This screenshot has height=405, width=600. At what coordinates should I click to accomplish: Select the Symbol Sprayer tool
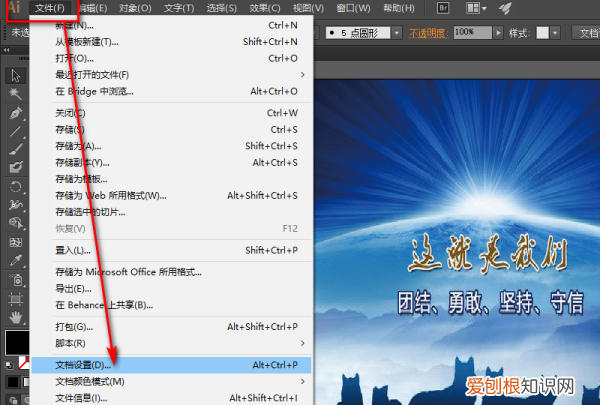(x=16, y=280)
